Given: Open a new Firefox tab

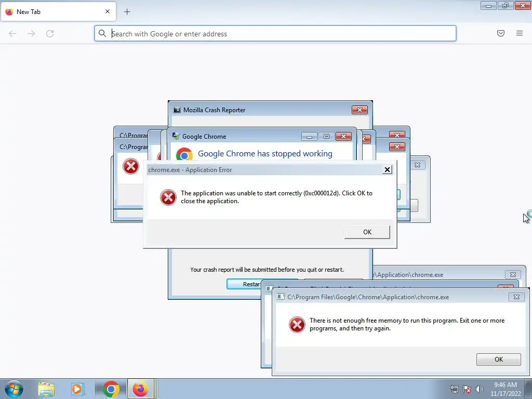Looking at the screenshot, I should click(x=127, y=12).
